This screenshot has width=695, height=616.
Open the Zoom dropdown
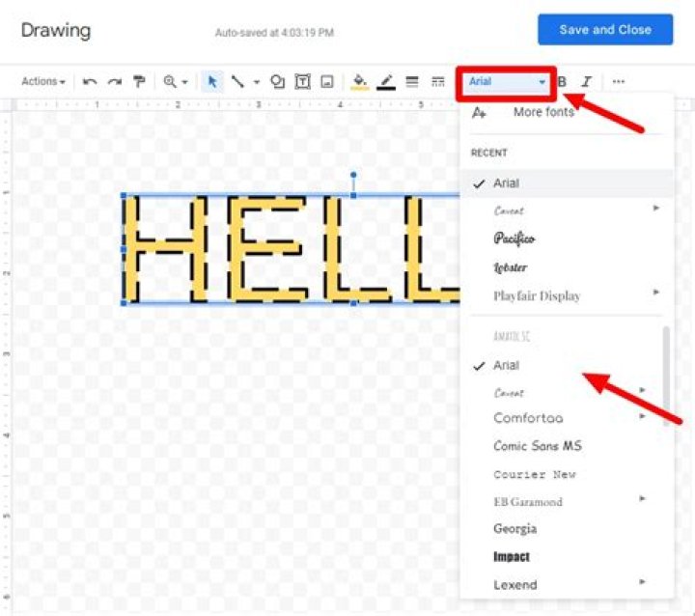[x=175, y=82]
